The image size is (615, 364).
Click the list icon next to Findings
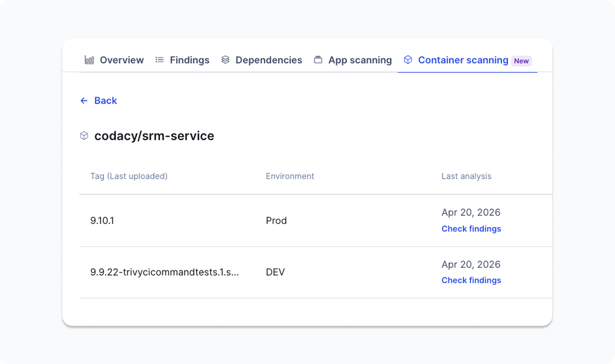point(159,59)
